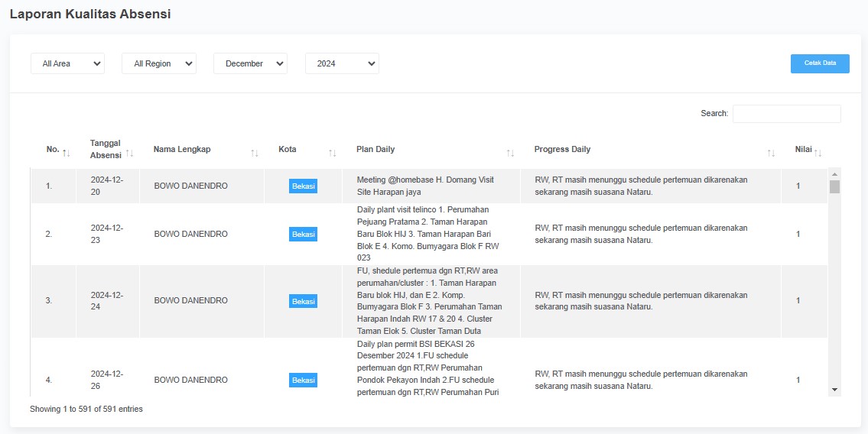Click Bekasi badge in row 1
This screenshot has width=868, height=434.
[303, 186]
